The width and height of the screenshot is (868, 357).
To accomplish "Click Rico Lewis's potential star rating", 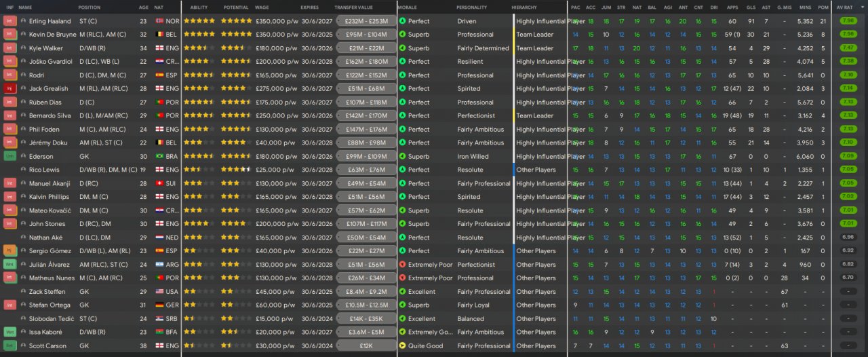I will (x=236, y=170).
